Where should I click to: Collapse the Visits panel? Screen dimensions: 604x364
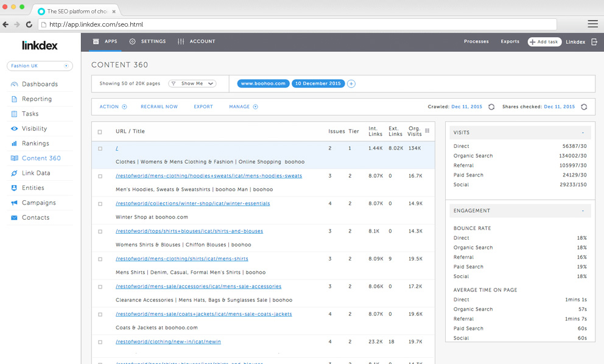pyautogui.click(x=582, y=133)
